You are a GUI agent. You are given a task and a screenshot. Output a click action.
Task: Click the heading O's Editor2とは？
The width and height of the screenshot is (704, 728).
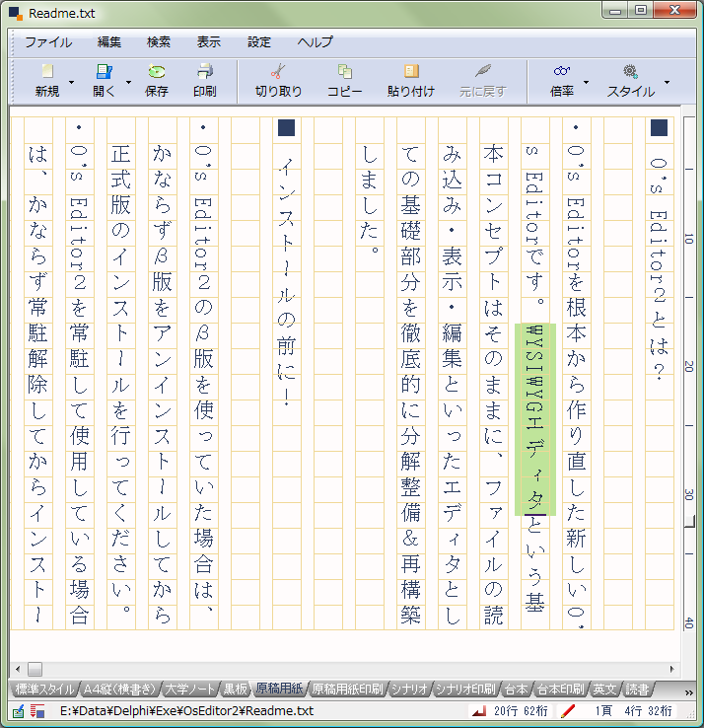pyautogui.click(x=659, y=269)
